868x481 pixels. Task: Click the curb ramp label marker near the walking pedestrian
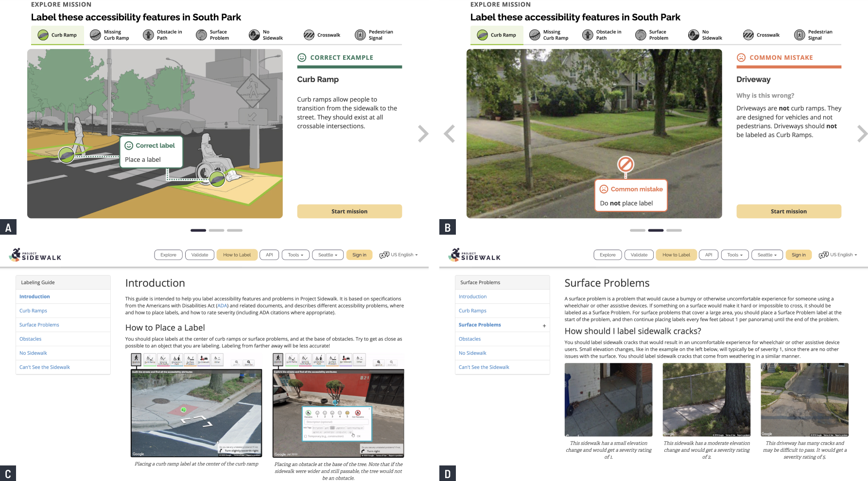coord(67,155)
